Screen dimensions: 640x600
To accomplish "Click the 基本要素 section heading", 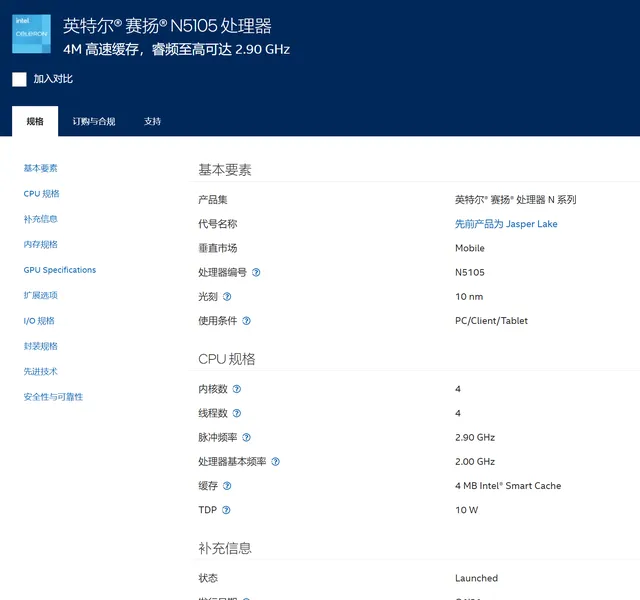I will 225,170.
